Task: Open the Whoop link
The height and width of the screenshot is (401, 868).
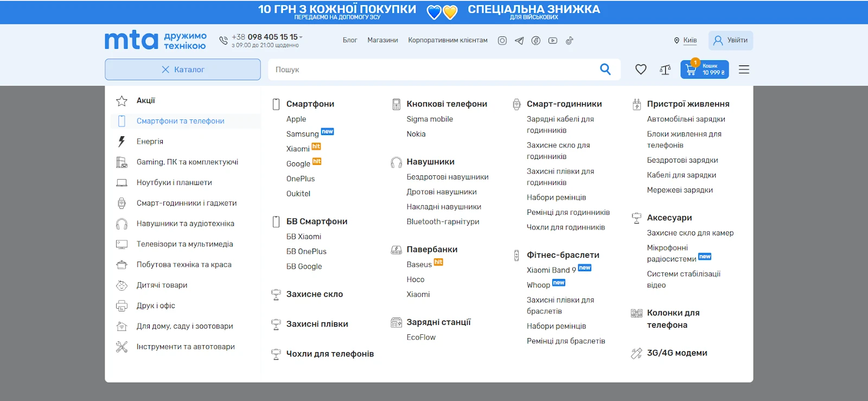Action: 538,285
